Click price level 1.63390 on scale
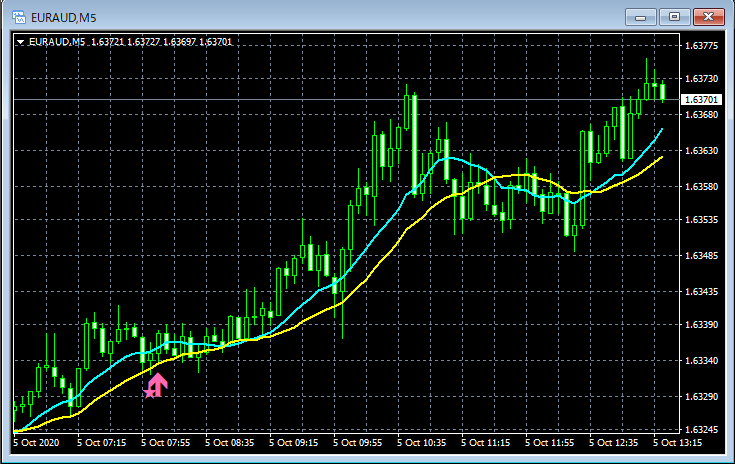This screenshot has width=735, height=464. [x=701, y=324]
